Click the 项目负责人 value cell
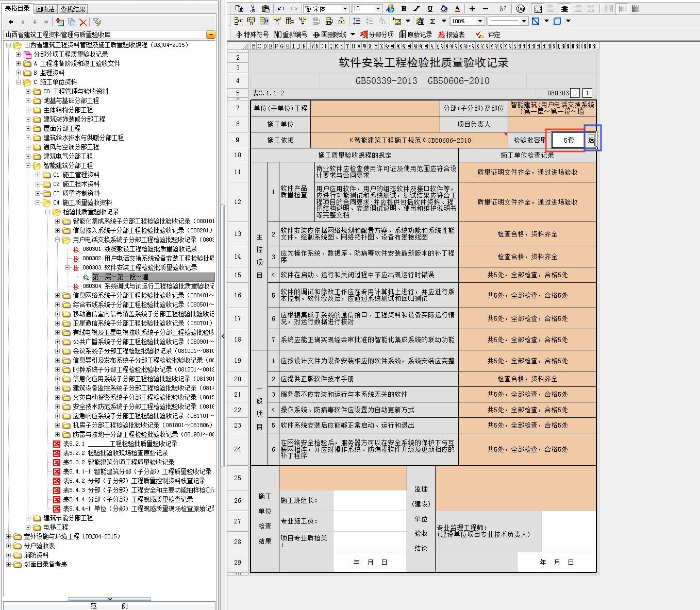 tap(552, 124)
